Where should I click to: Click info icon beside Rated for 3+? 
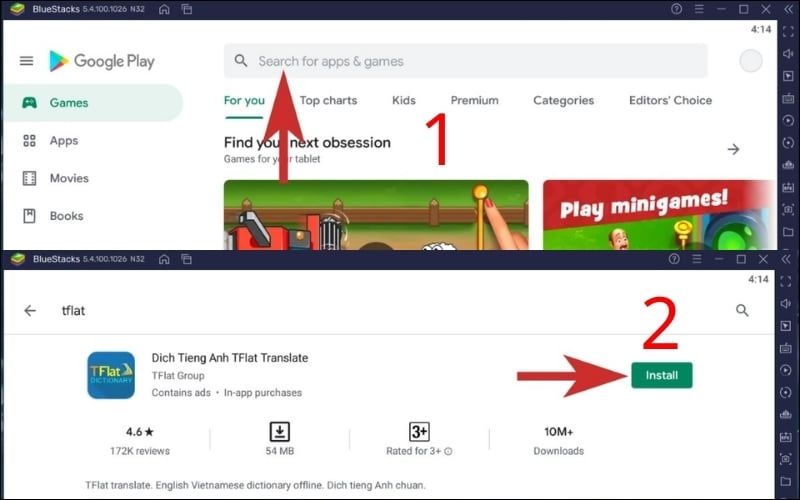(x=448, y=451)
